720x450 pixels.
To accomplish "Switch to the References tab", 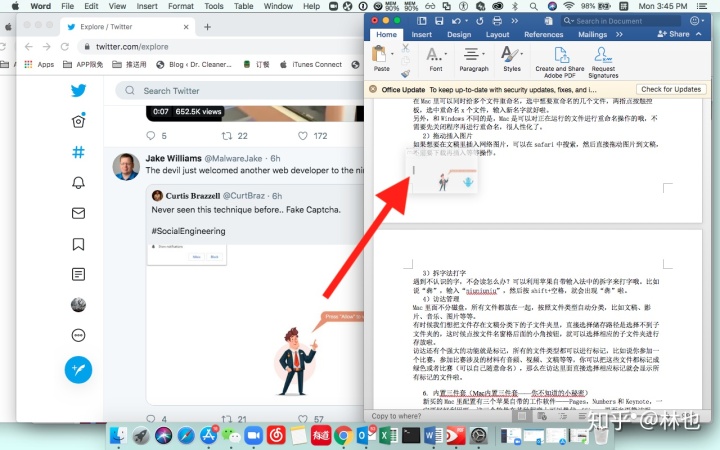I will coord(544,34).
